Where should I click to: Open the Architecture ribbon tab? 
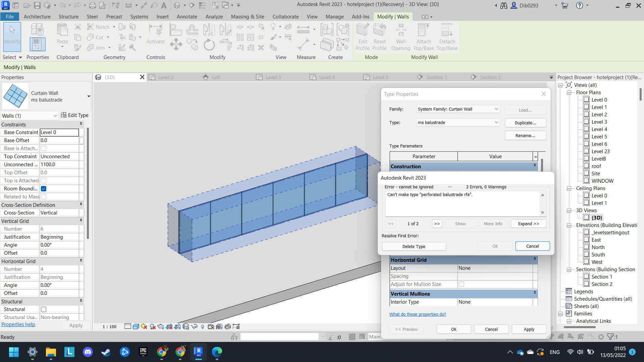click(37, 17)
